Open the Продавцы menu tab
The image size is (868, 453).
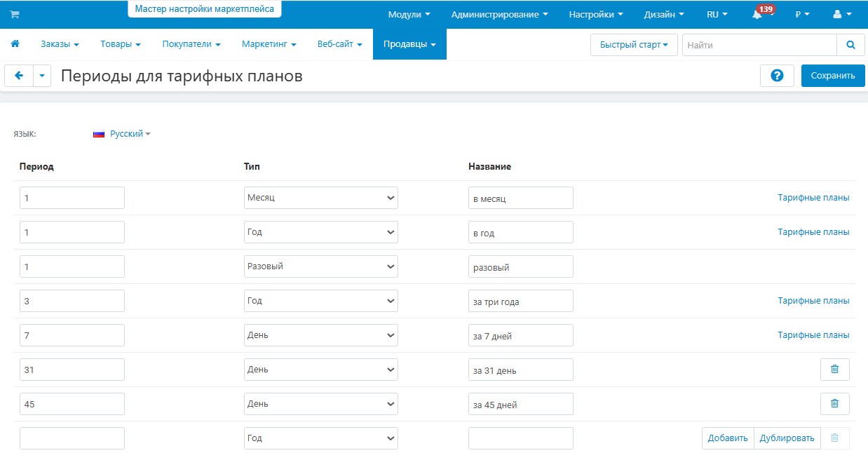[x=409, y=44]
